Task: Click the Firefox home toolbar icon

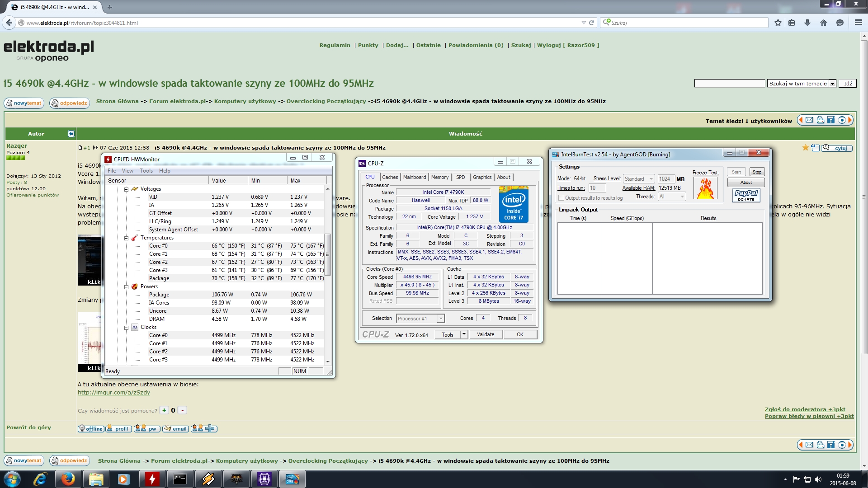Action: coord(823,23)
